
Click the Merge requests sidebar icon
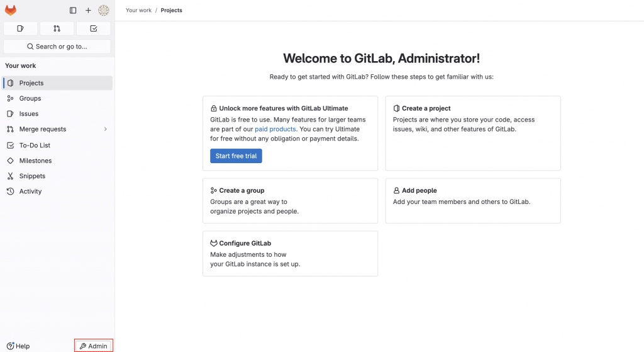click(x=11, y=129)
